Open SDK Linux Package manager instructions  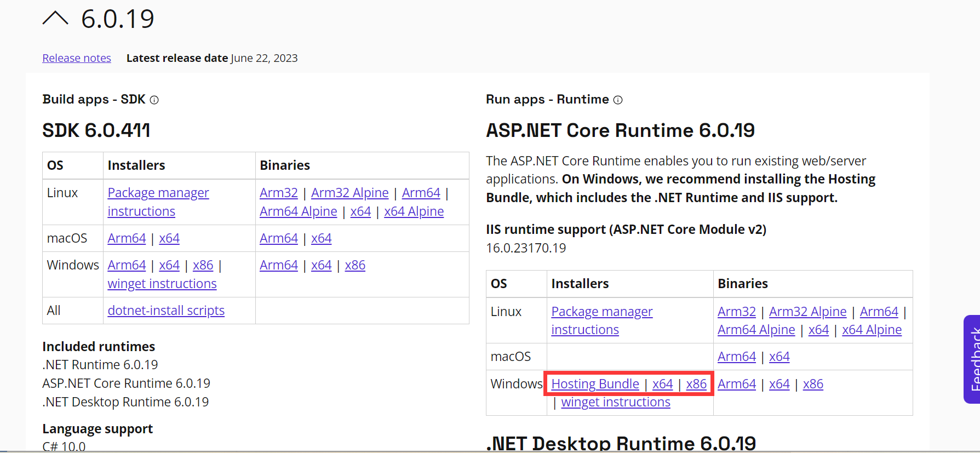point(158,202)
